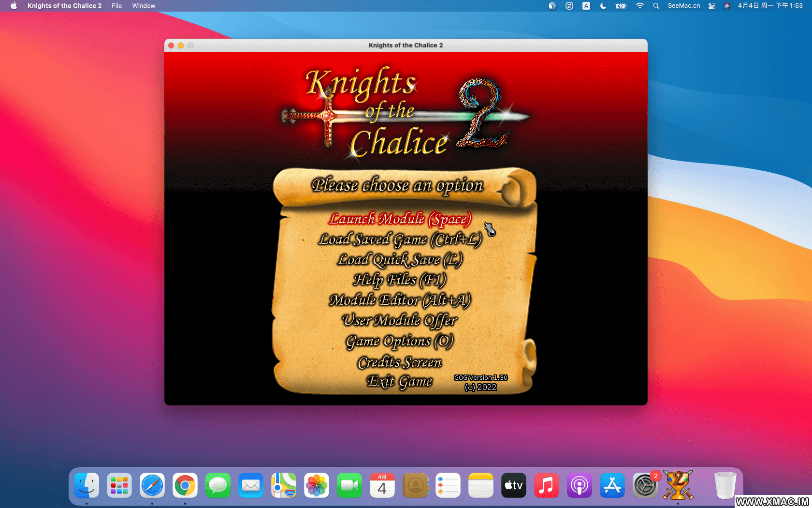
Task: Select Launch Module (Space) option
Action: tap(400, 219)
